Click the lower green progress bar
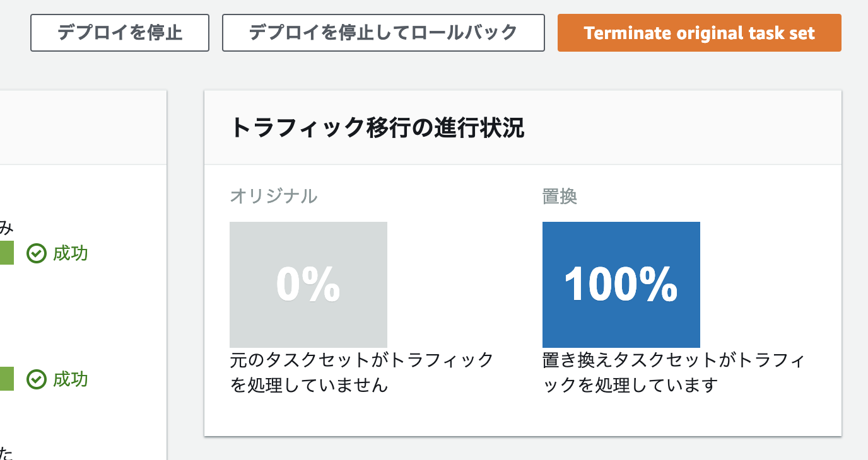Screen dimensions: 868x460 click(6, 379)
